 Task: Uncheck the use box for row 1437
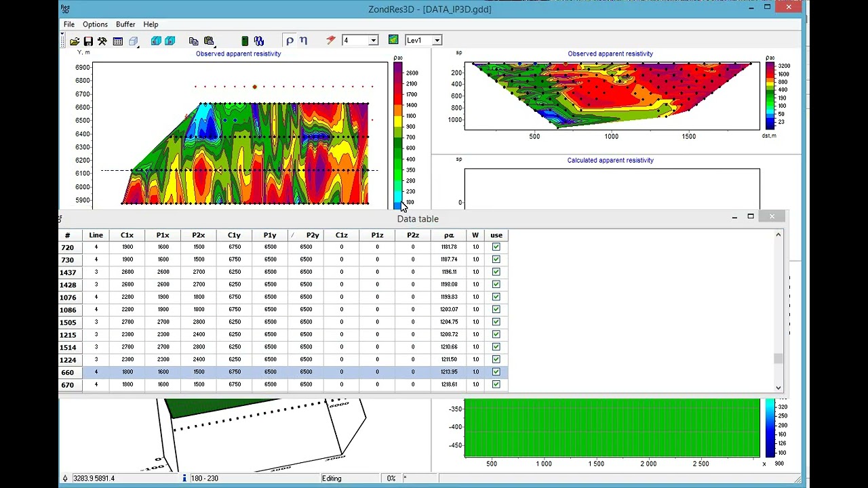click(496, 272)
